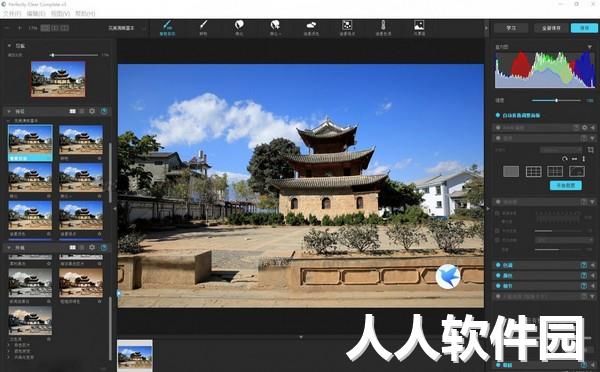This screenshot has height=372, width=600.
Task: Open presets panel gear settings icon
Action: 92,111
